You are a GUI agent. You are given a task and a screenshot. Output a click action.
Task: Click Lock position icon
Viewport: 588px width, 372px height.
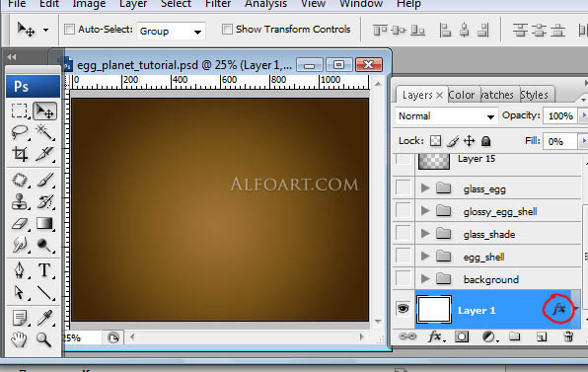pyautogui.click(x=470, y=141)
